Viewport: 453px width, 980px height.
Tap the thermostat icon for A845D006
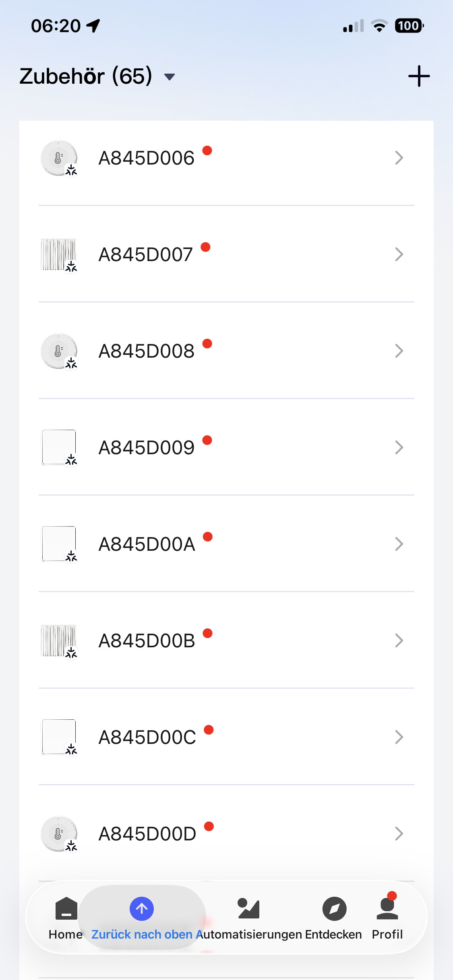[59, 158]
